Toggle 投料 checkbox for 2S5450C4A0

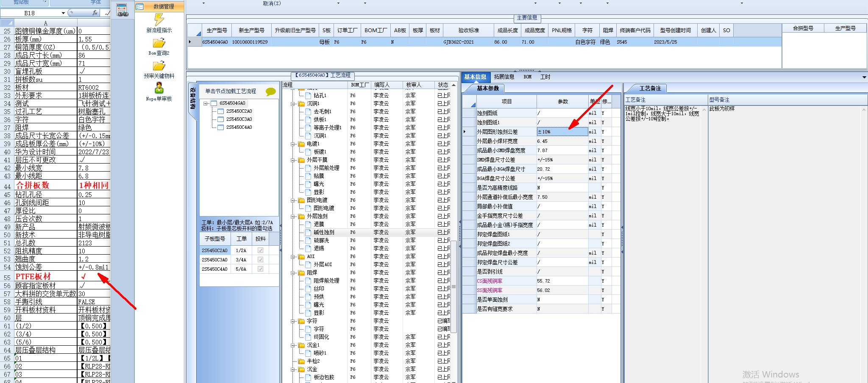(260, 269)
